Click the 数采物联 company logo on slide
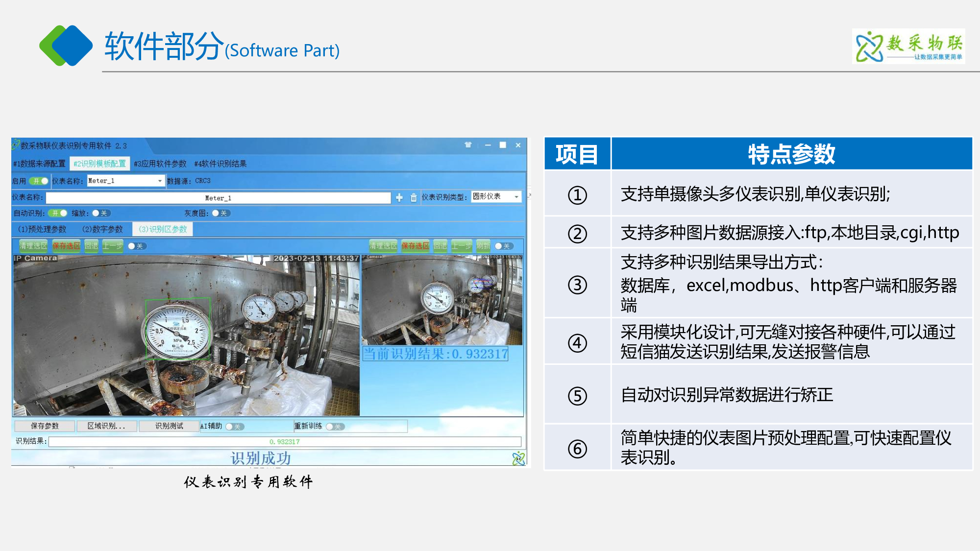 click(x=909, y=46)
